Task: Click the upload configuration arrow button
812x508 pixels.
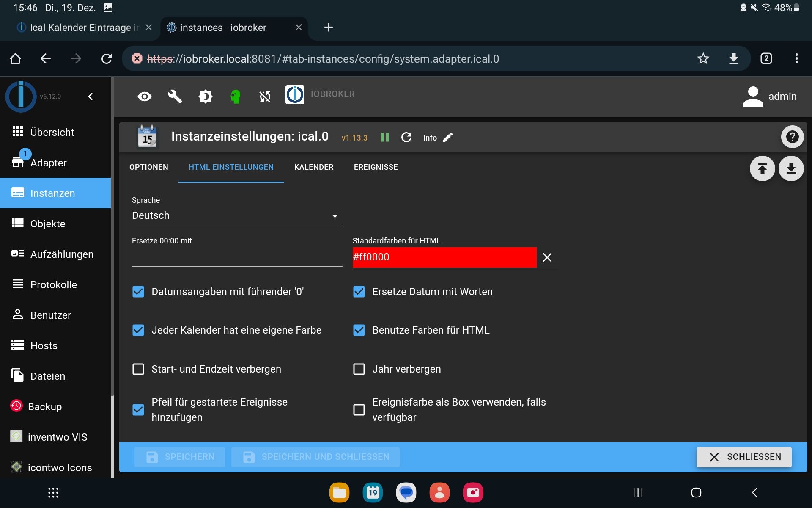Action: 762,168
